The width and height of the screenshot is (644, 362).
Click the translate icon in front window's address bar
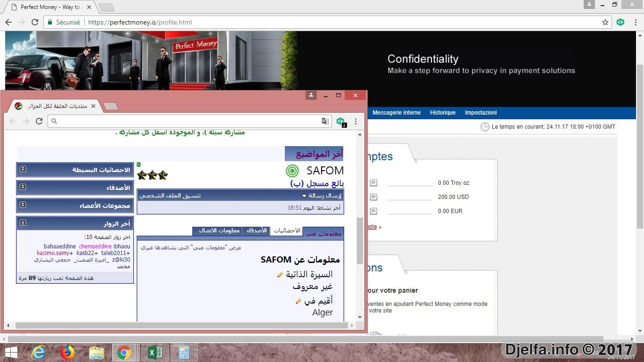click(325, 121)
